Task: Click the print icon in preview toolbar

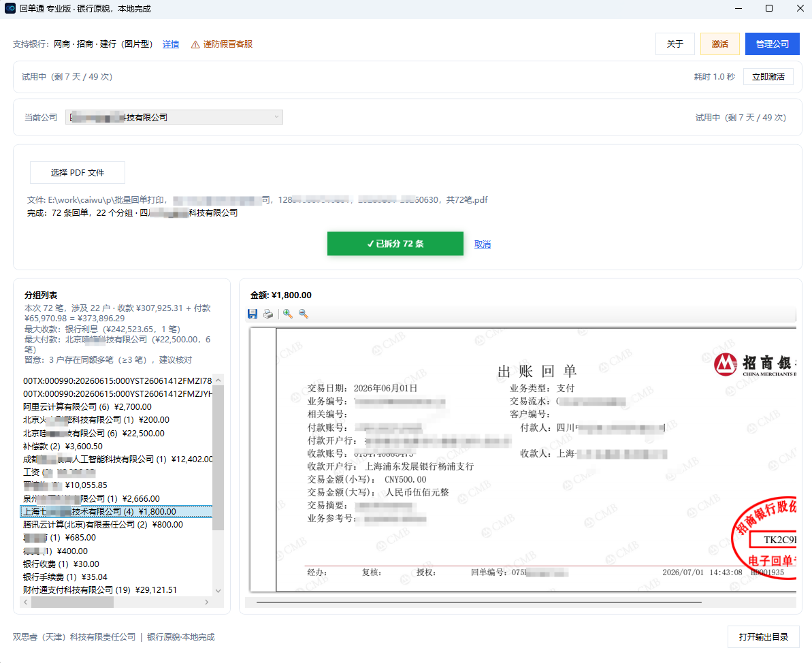Action: pyautogui.click(x=268, y=314)
